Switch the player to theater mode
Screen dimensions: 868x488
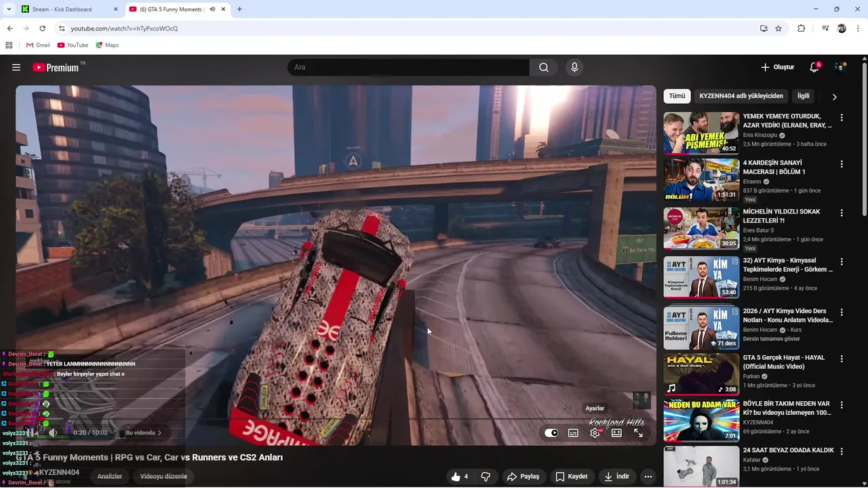[x=616, y=433]
